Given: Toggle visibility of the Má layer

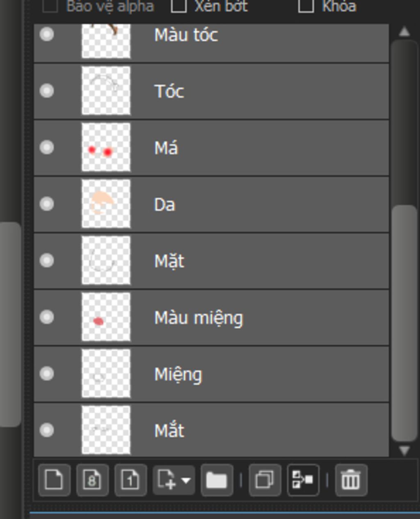Looking at the screenshot, I should click(47, 147).
